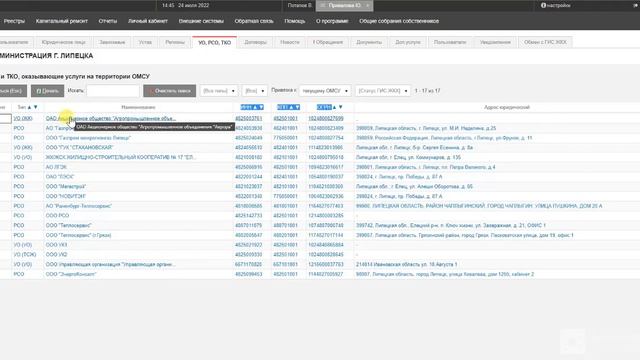
Task: Open the текущему ОМСУ binding dropdown
Action: pos(325,91)
